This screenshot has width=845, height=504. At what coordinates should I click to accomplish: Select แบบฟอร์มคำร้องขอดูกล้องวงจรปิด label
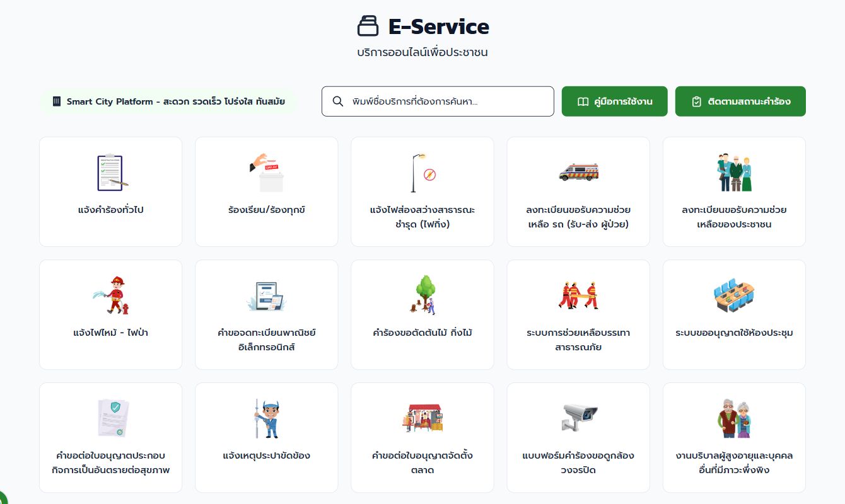pyautogui.click(x=578, y=462)
